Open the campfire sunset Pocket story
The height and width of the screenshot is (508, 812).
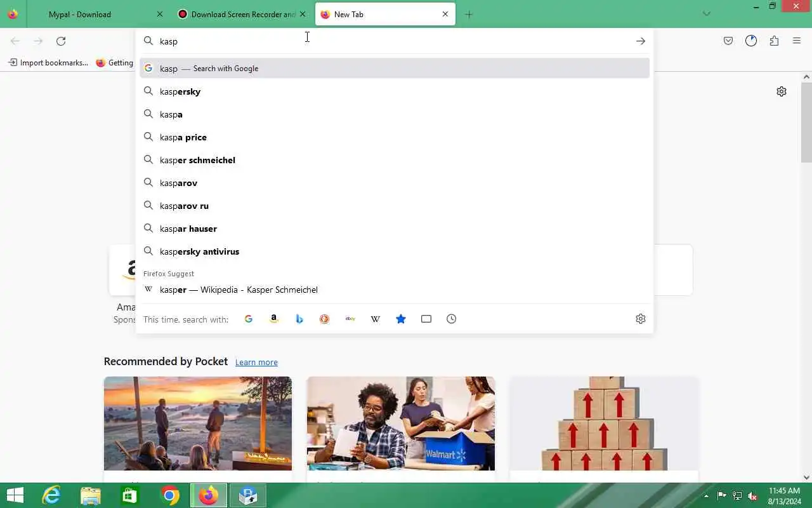[198, 424]
